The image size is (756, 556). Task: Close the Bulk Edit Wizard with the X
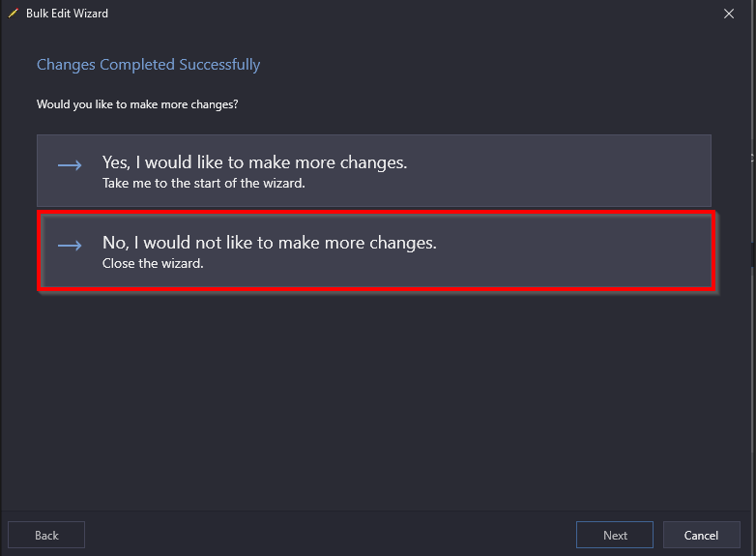click(x=729, y=14)
